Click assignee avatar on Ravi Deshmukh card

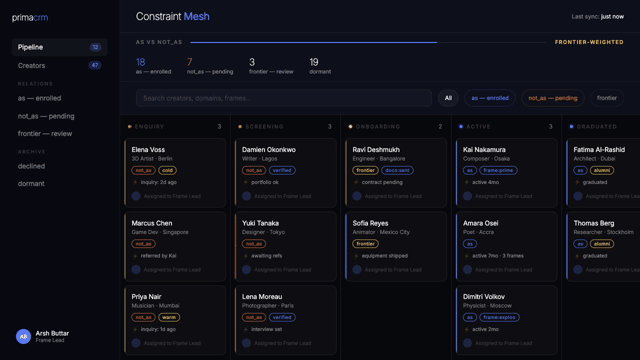coord(357,196)
